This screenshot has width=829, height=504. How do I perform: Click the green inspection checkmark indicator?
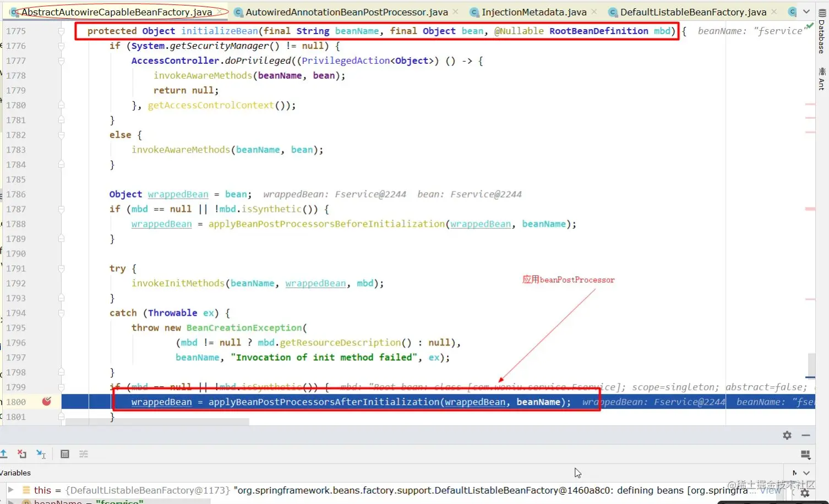tap(810, 26)
